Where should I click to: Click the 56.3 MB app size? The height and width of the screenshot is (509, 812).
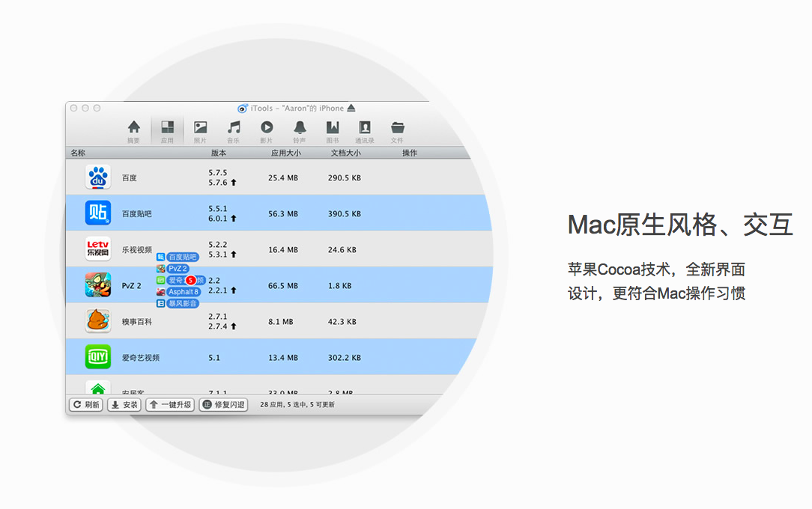pyautogui.click(x=283, y=213)
